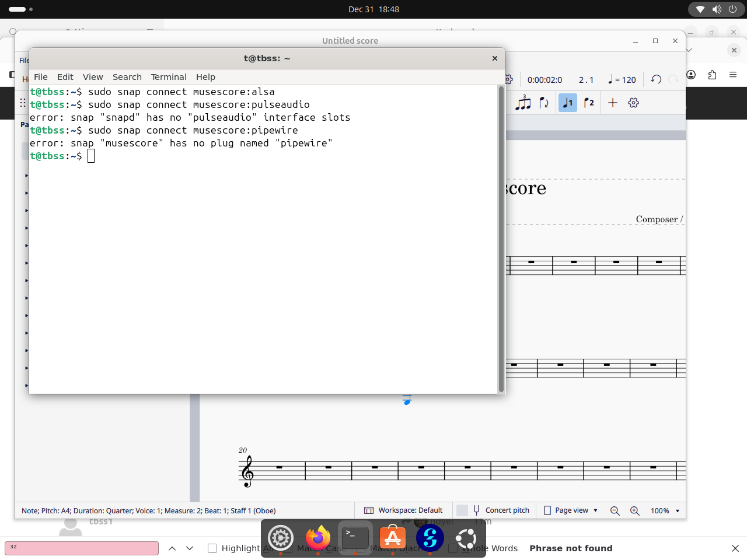Expand the 100% zoom level dropdown

point(665,510)
